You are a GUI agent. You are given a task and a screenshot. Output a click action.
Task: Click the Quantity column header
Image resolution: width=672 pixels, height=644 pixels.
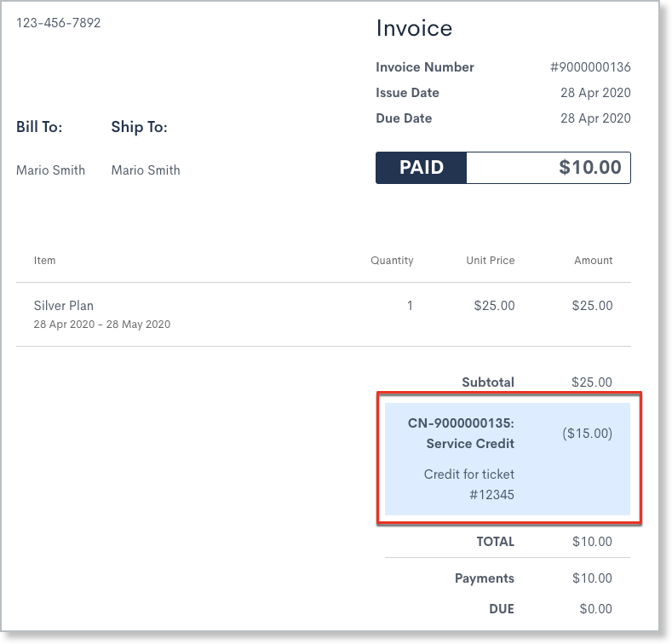tap(392, 261)
